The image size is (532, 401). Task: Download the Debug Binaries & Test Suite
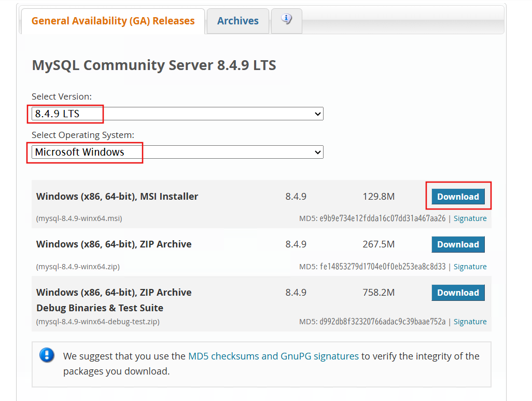click(x=458, y=293)
